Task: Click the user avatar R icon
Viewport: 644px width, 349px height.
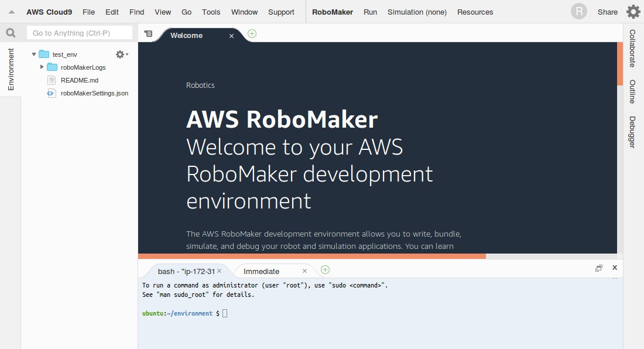Action: click(x=578, y=12)
